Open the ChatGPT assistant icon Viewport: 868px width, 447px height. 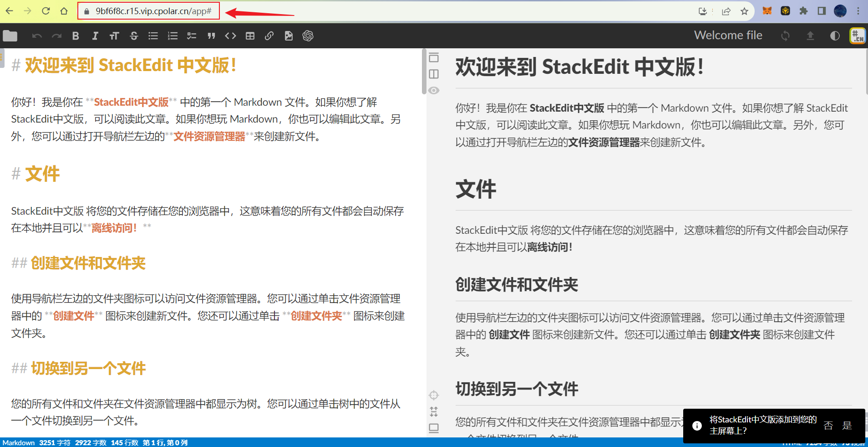308,36
